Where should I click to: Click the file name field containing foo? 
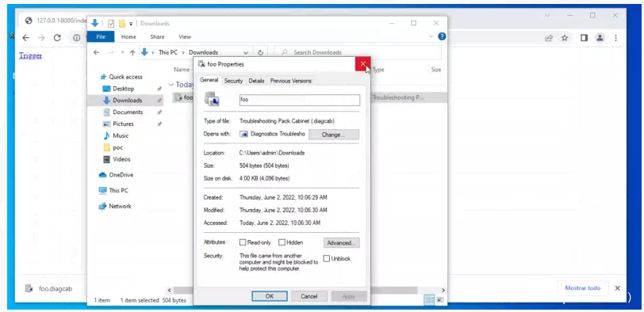300,100
